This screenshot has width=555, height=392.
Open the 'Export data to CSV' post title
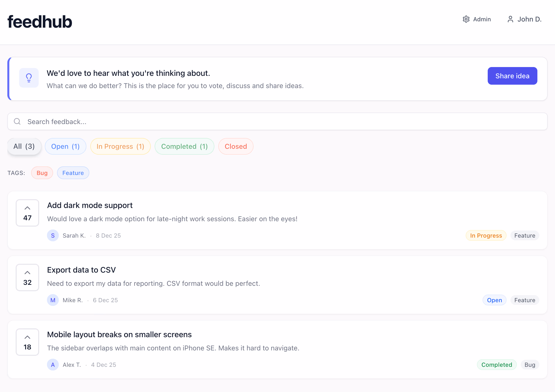[81, 270]
